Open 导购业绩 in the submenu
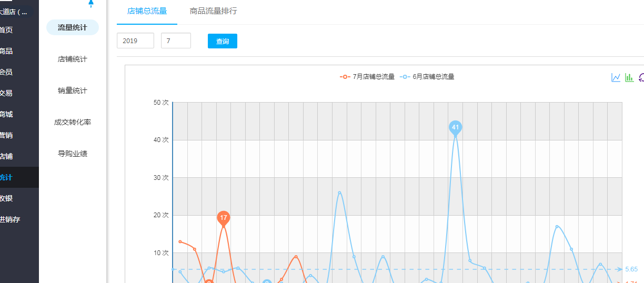Image resolution: width=644 pixels, height=283 pixels. [x=73, y=154]
